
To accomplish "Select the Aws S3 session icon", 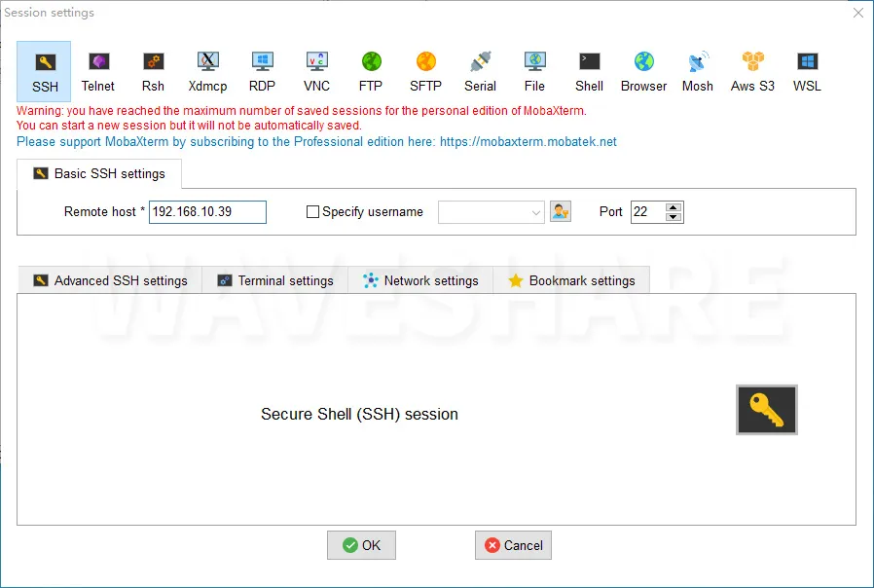I will [752, 71].
